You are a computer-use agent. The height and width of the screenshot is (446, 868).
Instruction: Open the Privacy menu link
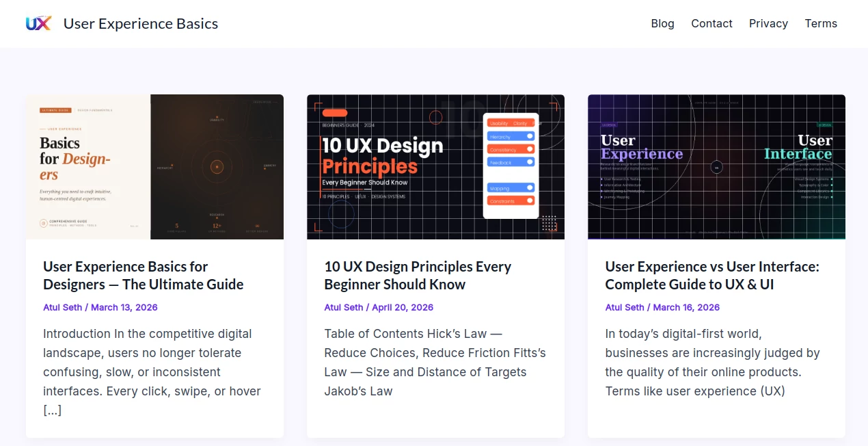tap(768, 23)
